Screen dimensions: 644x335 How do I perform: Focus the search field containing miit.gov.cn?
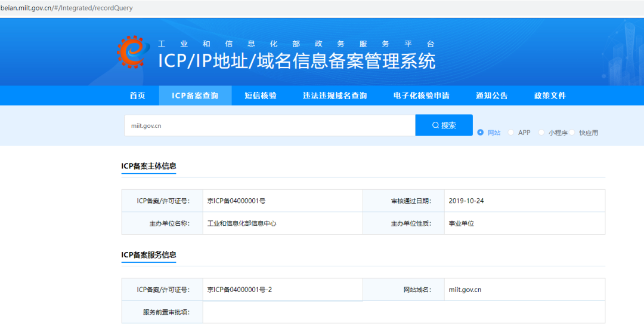(270, 125)
